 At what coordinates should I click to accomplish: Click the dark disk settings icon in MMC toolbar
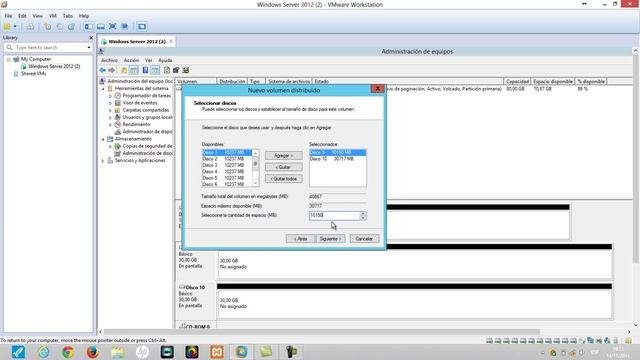click(x=176, y=70)
